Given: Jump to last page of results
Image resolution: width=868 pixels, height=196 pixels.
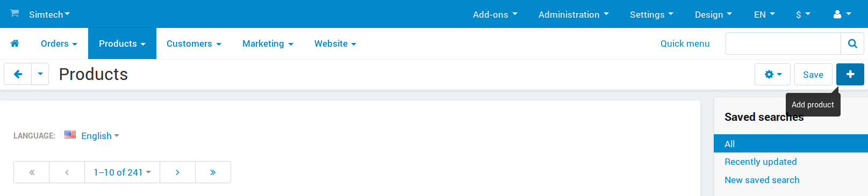Looking at the screenshot, I should click(213, 172).
